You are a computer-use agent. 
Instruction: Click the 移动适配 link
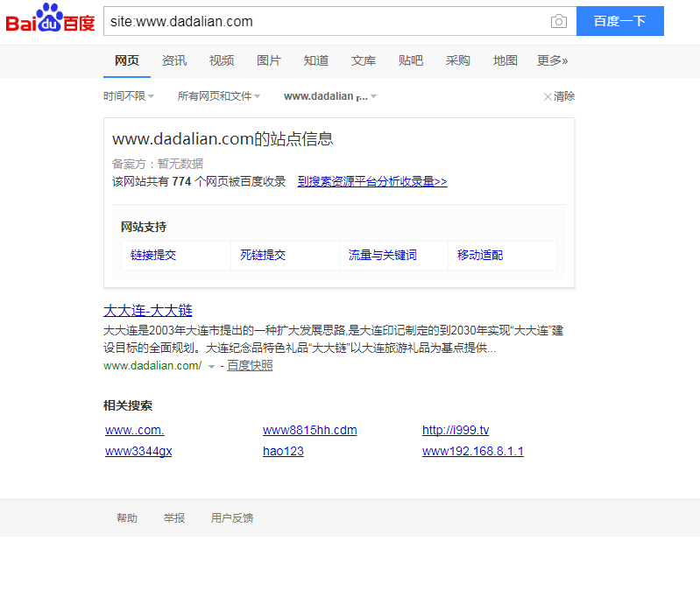click(x=480, y=256)
